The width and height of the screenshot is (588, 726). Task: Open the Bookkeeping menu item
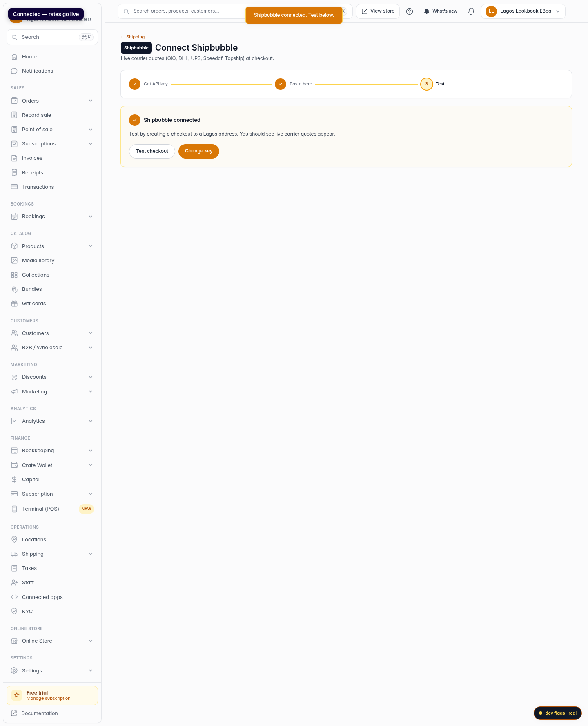[52, 451]
